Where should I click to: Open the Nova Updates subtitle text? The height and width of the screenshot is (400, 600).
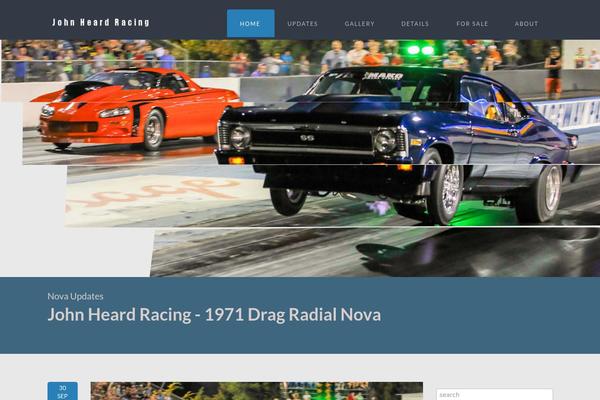(75, 296)
